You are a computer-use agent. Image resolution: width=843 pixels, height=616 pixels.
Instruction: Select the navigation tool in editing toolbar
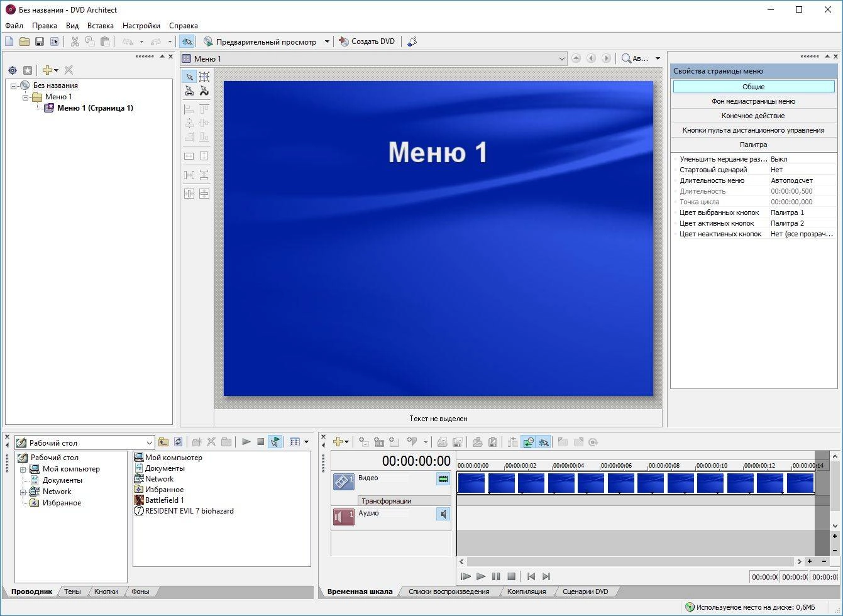click(x=189, y=91)
